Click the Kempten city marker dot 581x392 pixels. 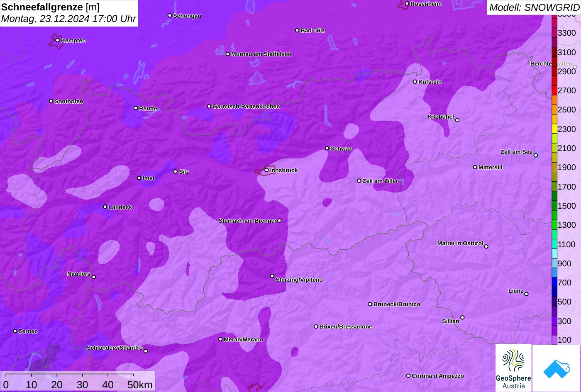point(57,40)
